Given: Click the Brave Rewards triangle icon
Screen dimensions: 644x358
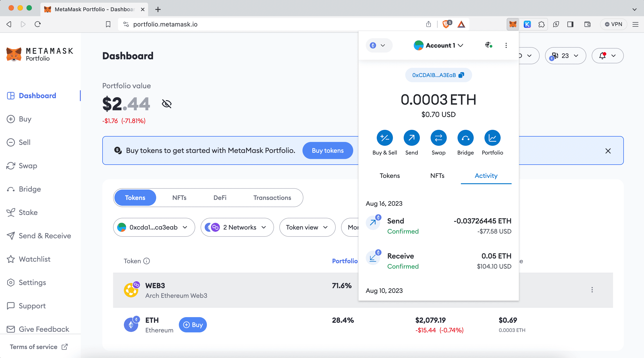Looking at the screenshot, I should point(461,24).
